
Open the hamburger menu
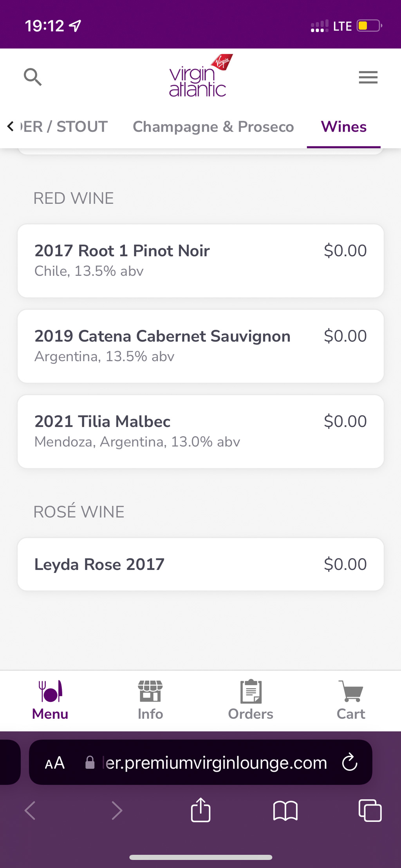click(x=368, y=77)
